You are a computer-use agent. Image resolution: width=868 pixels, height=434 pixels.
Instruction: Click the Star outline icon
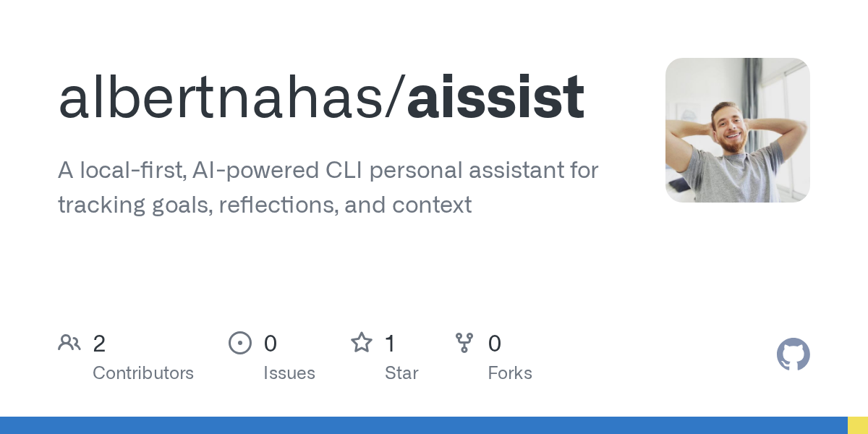361,343
